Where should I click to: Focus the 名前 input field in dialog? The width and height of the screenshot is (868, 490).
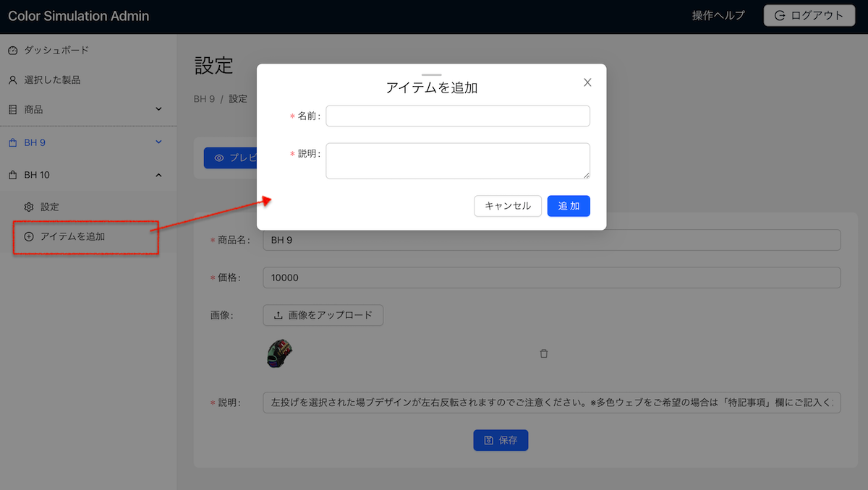[x=457, y=116]
